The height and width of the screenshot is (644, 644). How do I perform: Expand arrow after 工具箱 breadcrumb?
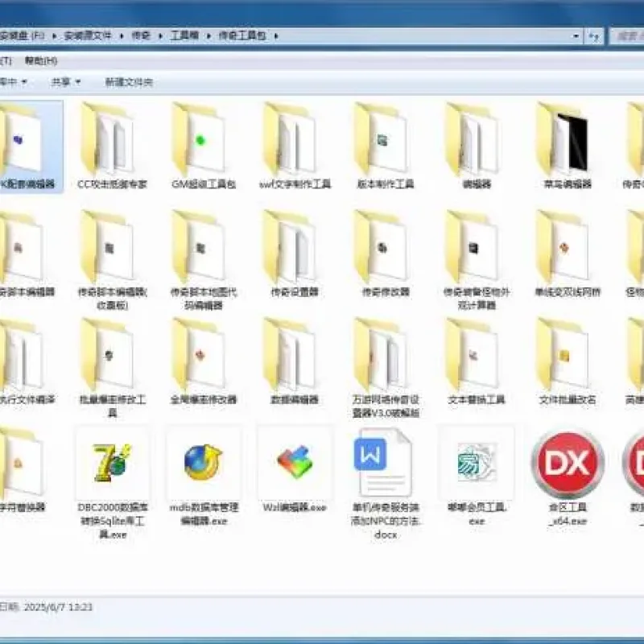pos(208,36)
